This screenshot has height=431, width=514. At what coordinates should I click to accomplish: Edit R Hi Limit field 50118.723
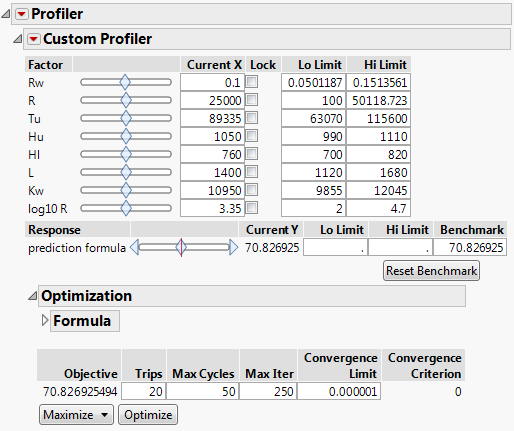click(378, 100)
